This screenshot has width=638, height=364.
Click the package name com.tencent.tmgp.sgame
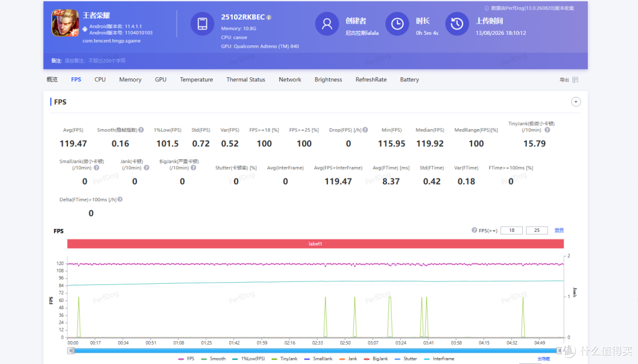pyautogui.click(x=112, y=41)
